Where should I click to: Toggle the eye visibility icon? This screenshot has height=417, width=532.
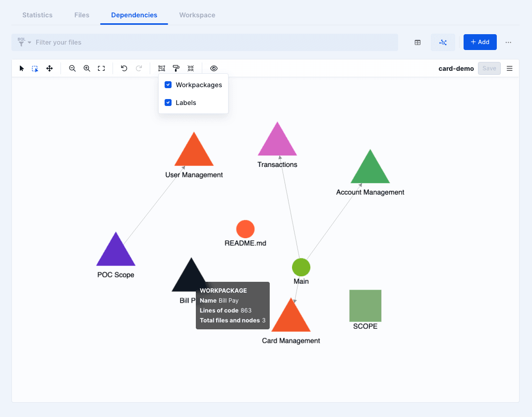pyautogui.click(x=214, y=68)
